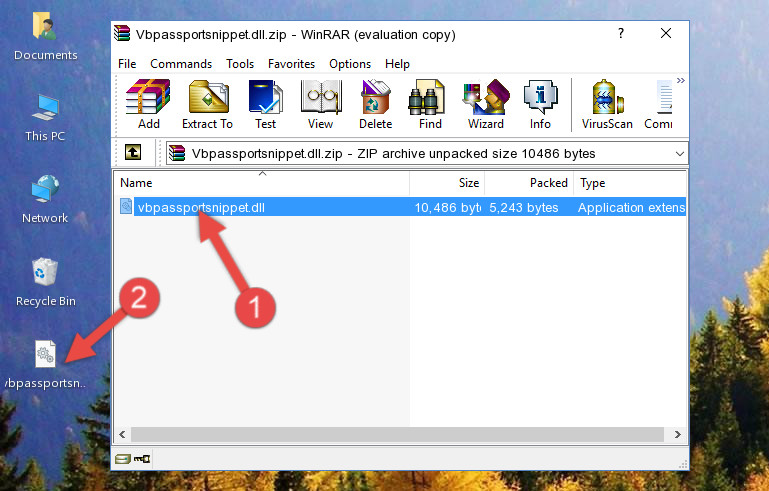Select the Documents desktop icon

pyautogui.click(x=45, y=36)
